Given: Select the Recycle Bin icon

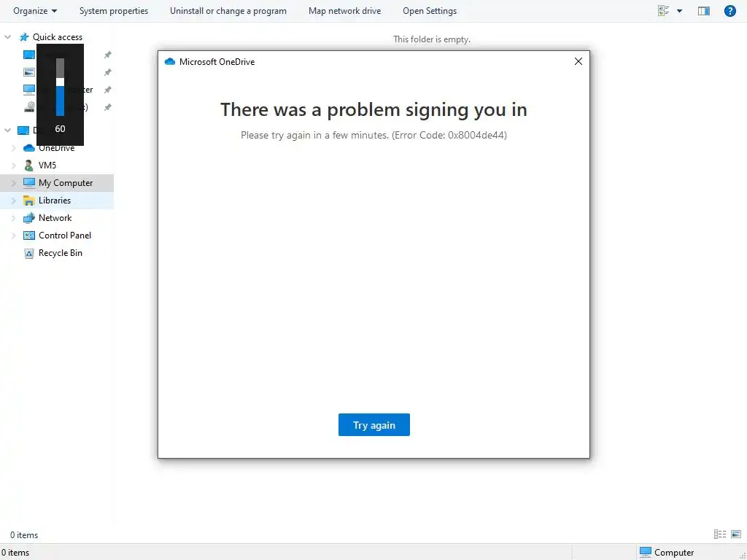Looking at the screenshot, I should [x=29, y=253].
